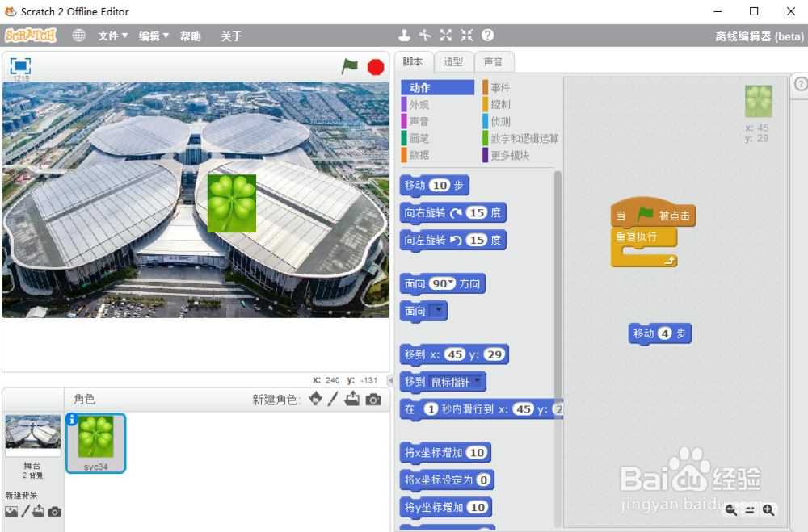Click the blocks palette vertical scrollbar
Viewport: 808px width, 532px height.
[x=557, y=348]
